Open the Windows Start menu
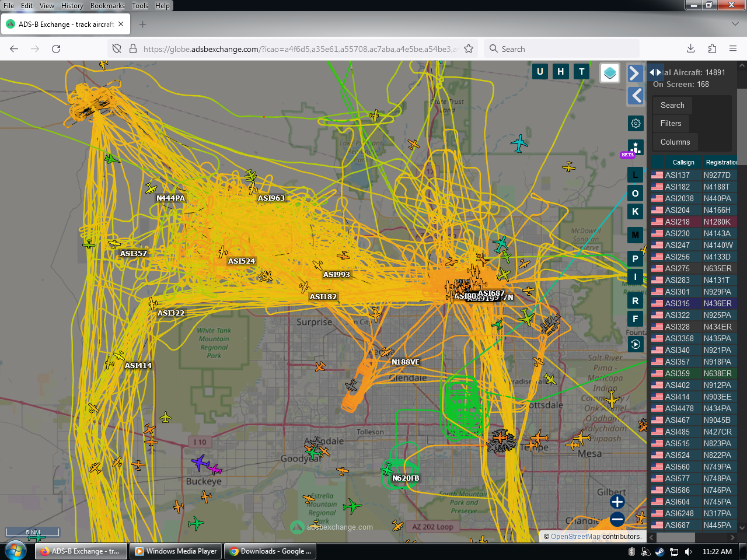The image size is (747, 560). [16, 551]
